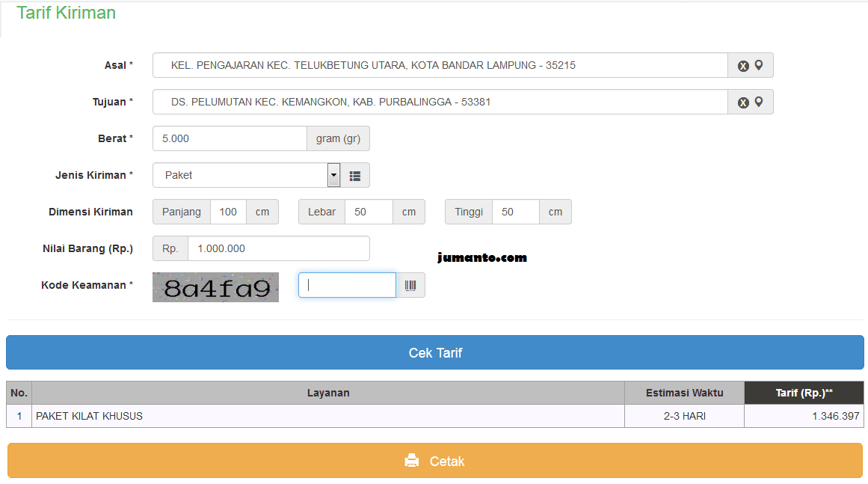Select the PAKET KILAT KHUSUS row
868x484 pixels.
point(435,416)
